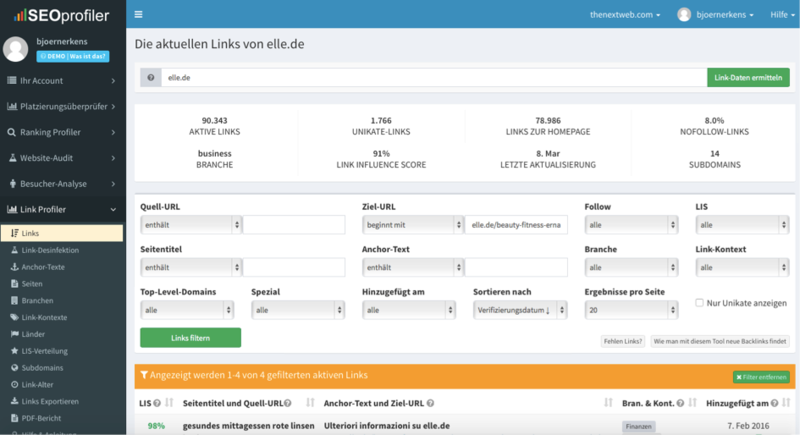The width and height of the screenshot is (800, 435).
Task: Click the help icon beside the domain field
Action: click(151, 78)
